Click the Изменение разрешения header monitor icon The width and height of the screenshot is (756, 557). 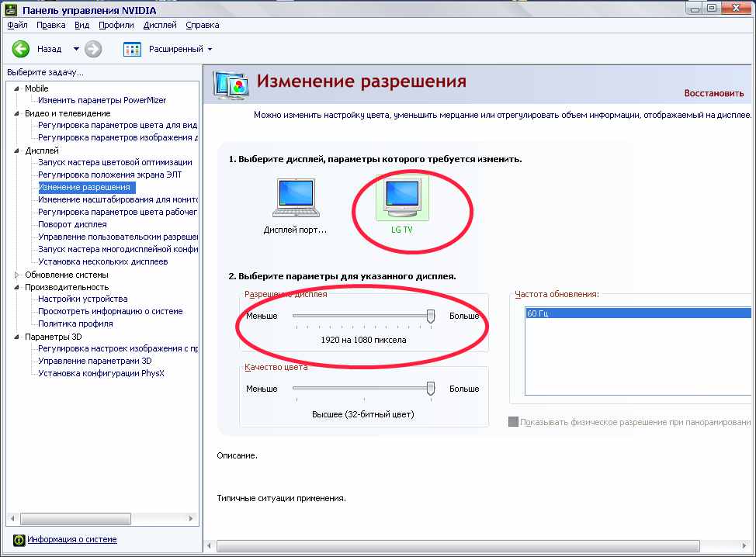[231, 85]
